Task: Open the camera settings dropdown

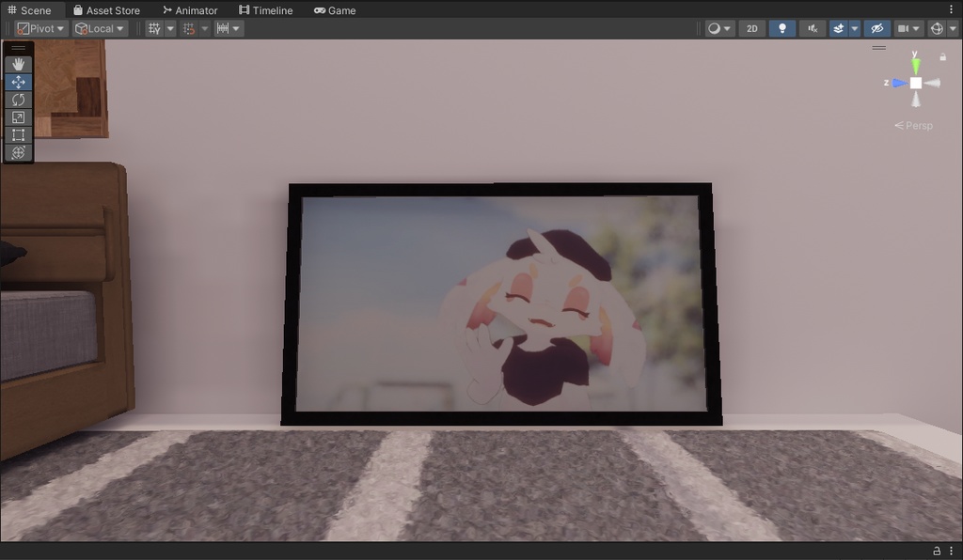Action: pyautogui.click(x=908, y=28)
